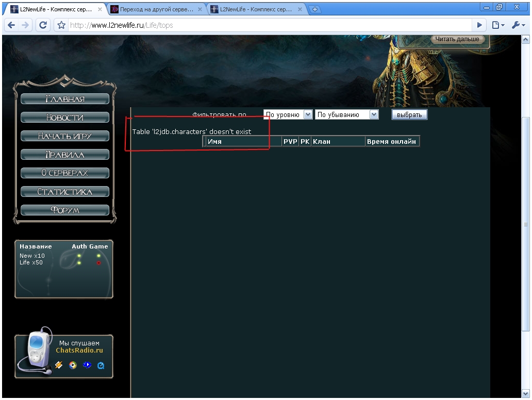
Task: Open the QuickTime stream icon
Action: 101,365
